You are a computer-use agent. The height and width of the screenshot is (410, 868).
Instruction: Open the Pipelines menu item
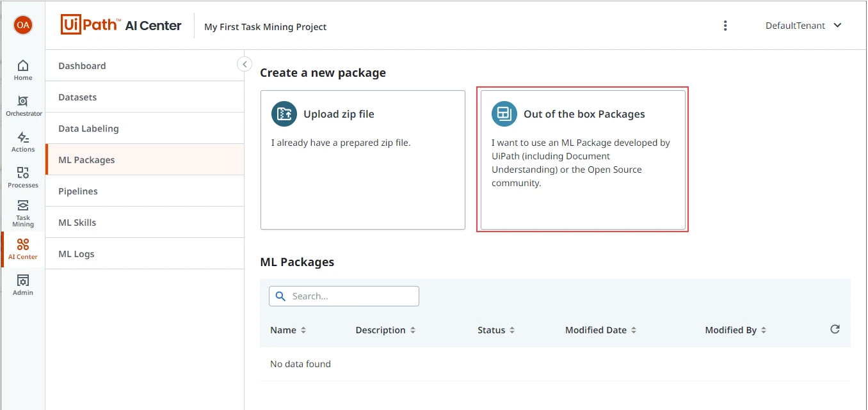pyautogui.click(x=145, y=191)
